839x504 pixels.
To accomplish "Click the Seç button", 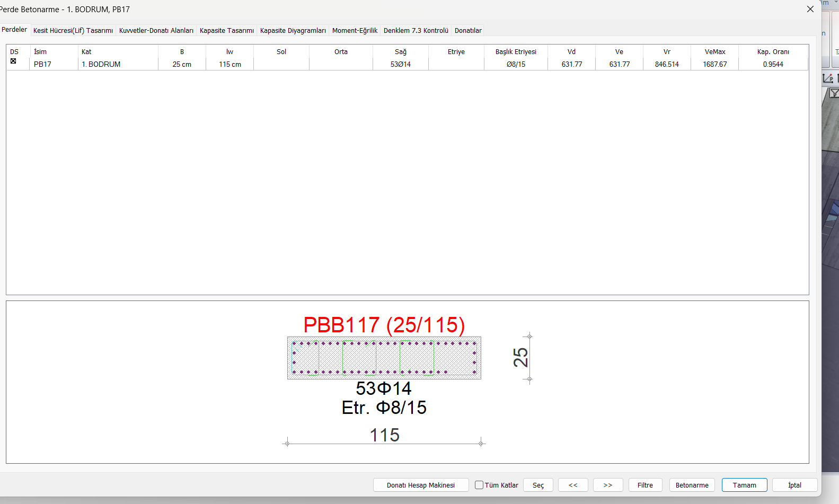I will coord(538,485).
